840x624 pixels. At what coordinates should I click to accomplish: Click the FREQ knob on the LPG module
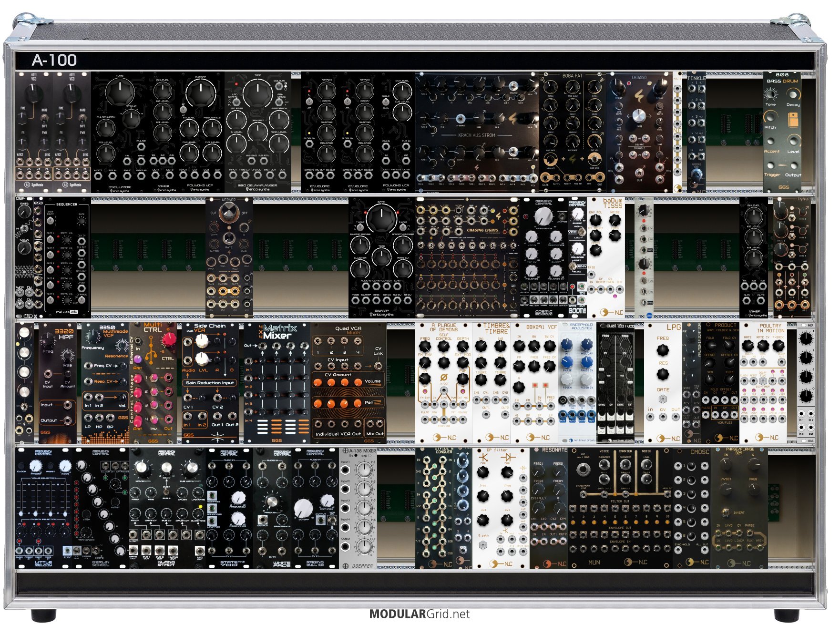coord(663,351)
